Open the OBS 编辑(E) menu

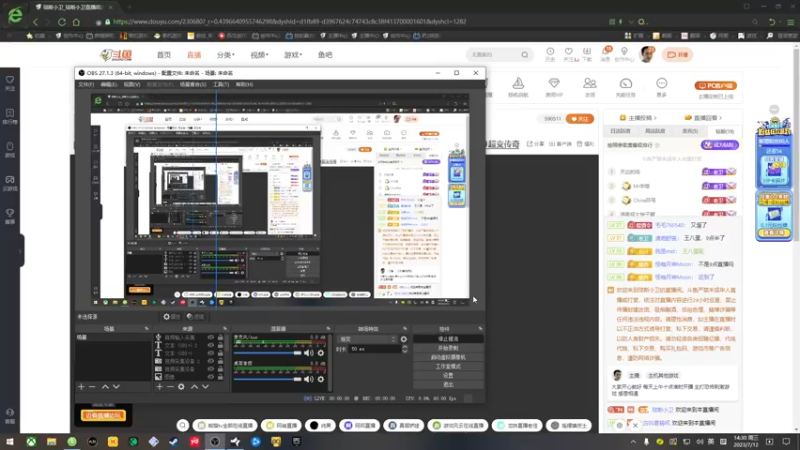[x=109, y=84]
